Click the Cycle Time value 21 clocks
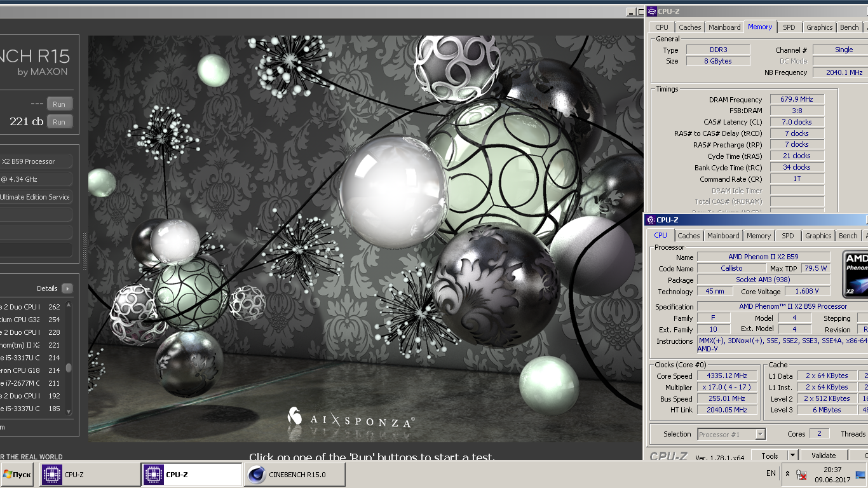The height and width of the screenshot is (488, 868). coord(797,156)
